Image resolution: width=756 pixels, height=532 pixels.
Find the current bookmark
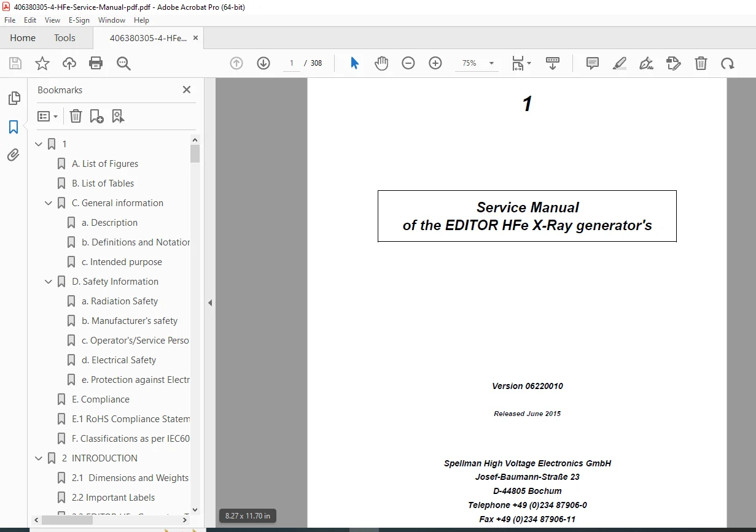[x=118, y=116]
